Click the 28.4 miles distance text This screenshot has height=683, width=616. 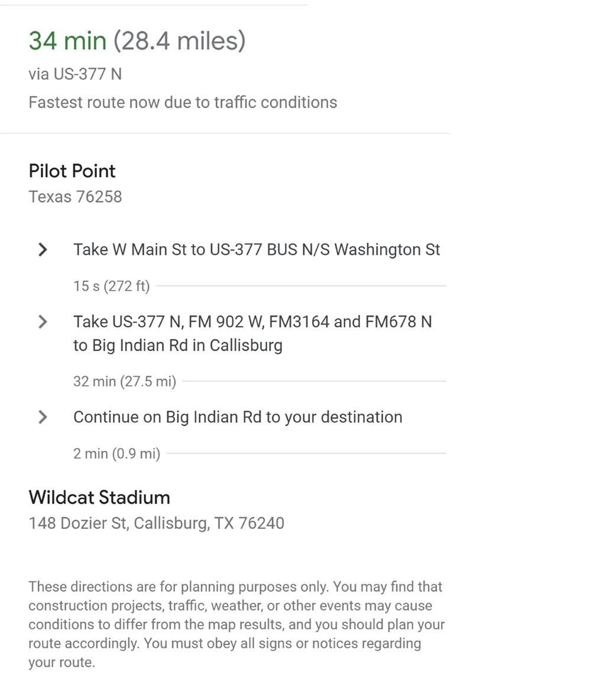(180, 41)
